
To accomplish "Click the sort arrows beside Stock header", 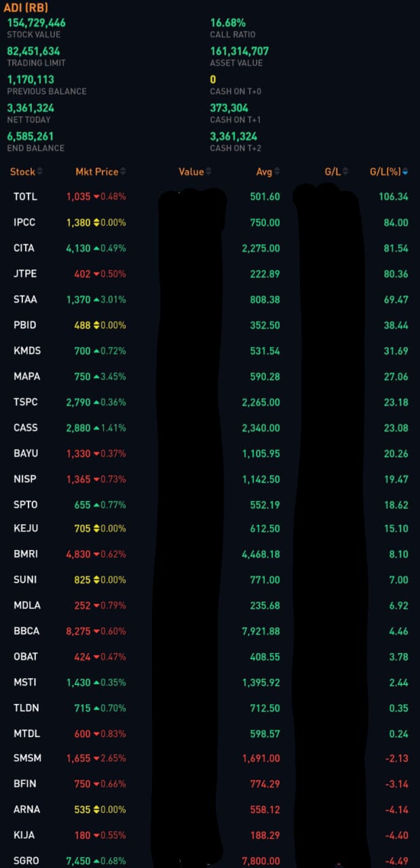I will pyautogui.click(x=39, y=172).
